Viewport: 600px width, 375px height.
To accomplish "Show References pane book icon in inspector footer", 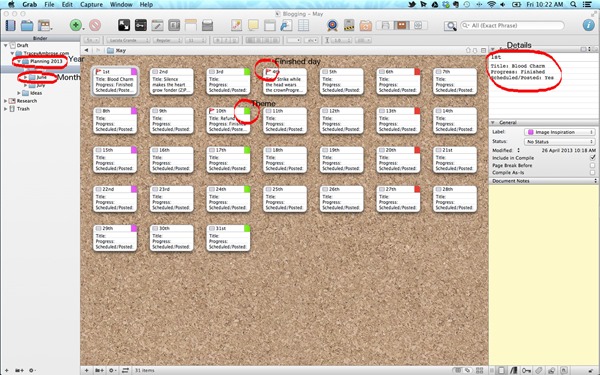I will click(x=514, y=370).
